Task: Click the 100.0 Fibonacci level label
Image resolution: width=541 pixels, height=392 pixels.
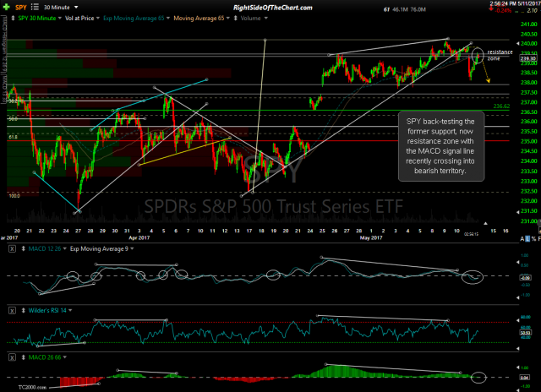Action: 14,196
